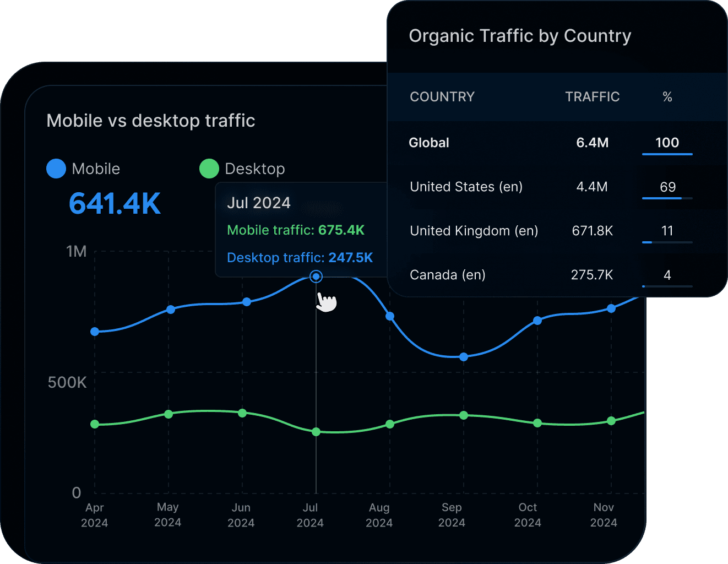Click the highlighted Jul 2024 data point
728x564 pixels.
pos(316,276)
